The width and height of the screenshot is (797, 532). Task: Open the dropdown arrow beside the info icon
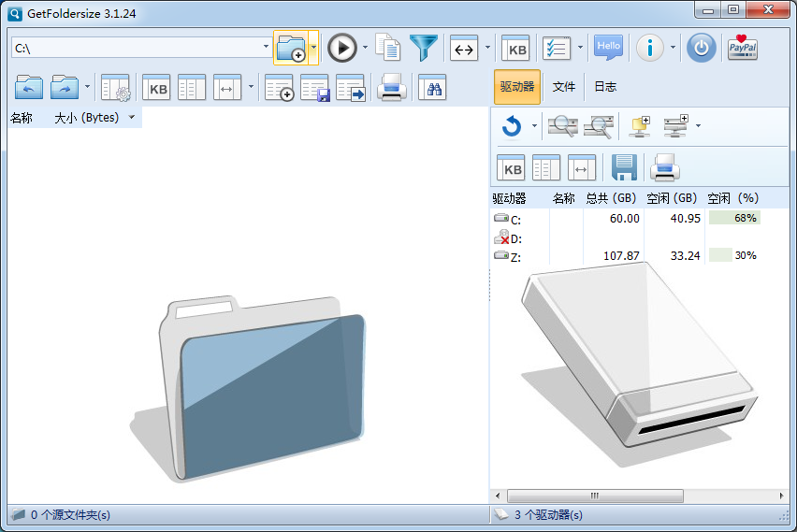[x=673, y=48]
